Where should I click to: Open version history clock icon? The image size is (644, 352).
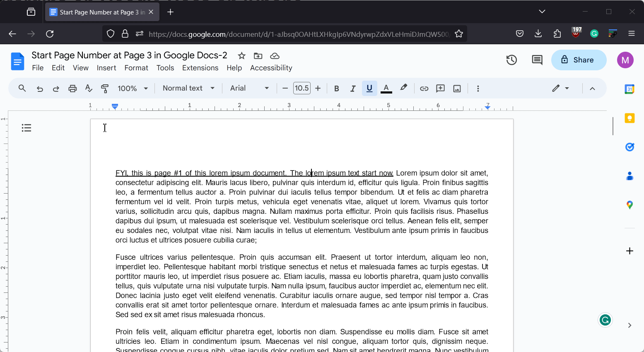point(511,60)
